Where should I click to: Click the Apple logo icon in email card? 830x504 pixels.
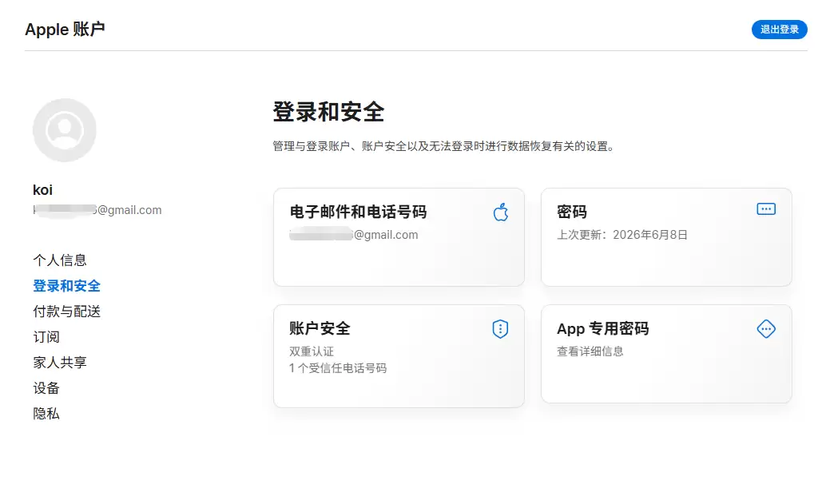(x=500, y=212)
